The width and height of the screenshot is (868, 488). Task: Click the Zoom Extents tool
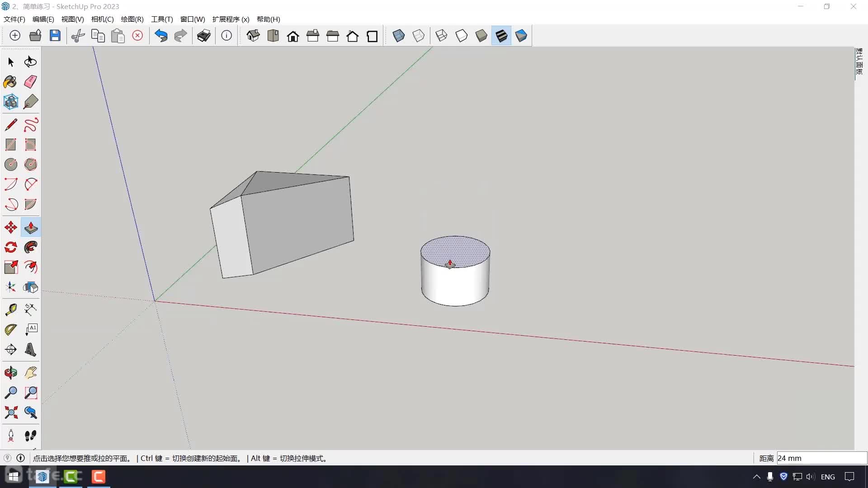[x=11, y=413]
